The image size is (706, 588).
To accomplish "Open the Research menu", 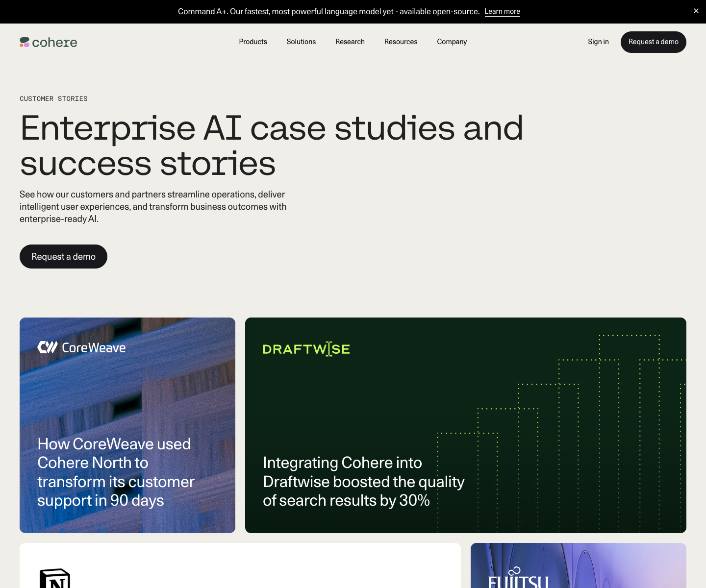I will [x=350, y=42].
